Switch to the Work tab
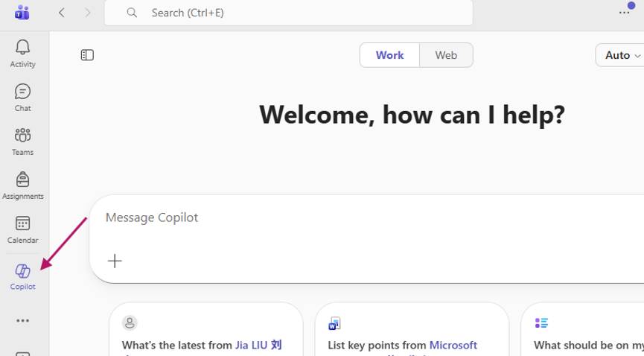644x356 pixels. (x=390, y=55)
